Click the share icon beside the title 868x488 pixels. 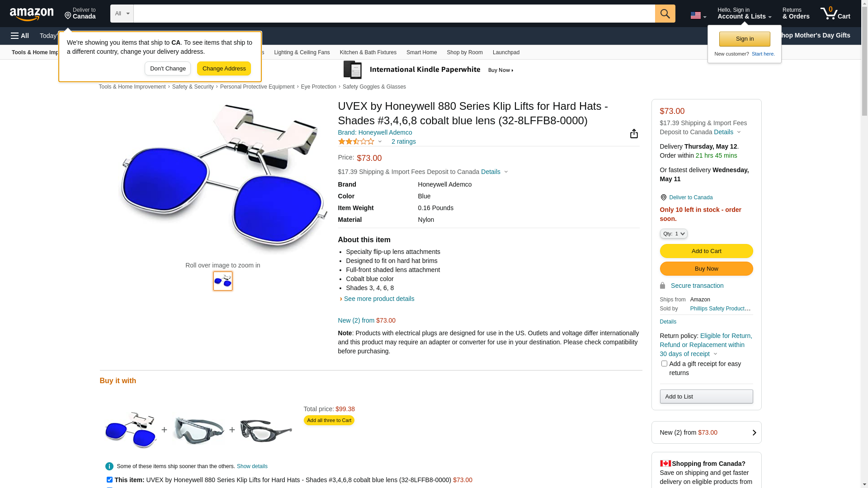pos(634,133)
